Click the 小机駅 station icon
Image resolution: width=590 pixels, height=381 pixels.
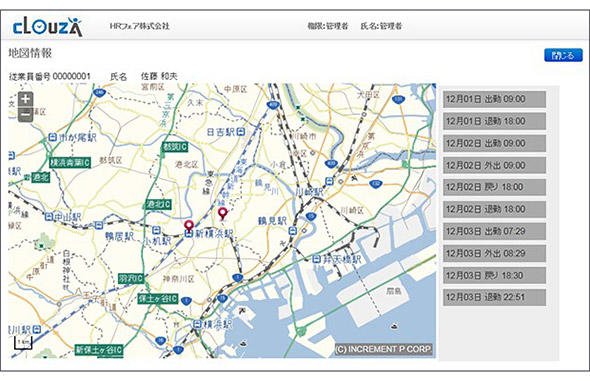click(x=157, y=230)
